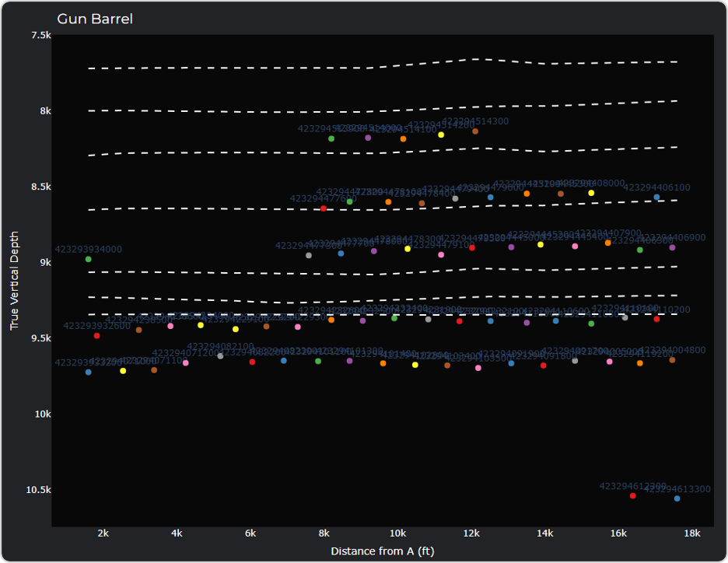The width and height of the screenshot is (728, 563).
Task: Click red well marker 423294477600
Action: (324, 208)
